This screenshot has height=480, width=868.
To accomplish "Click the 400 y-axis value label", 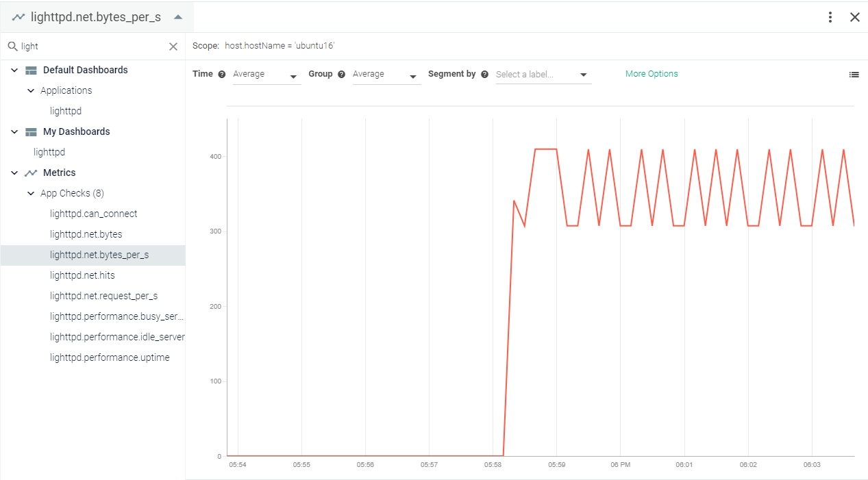I will (216, 157).
